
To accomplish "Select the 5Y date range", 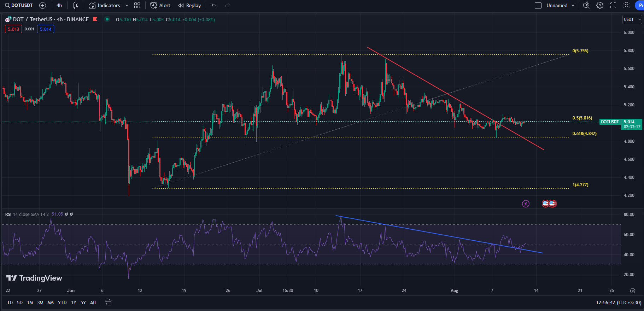I will point(83,303).
